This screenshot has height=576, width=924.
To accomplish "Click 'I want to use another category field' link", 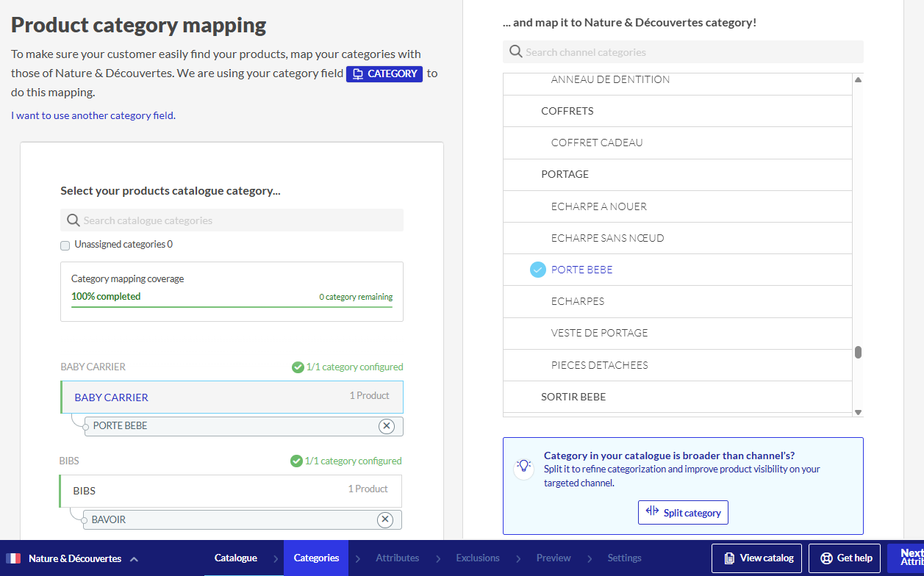I will (93, 115).
